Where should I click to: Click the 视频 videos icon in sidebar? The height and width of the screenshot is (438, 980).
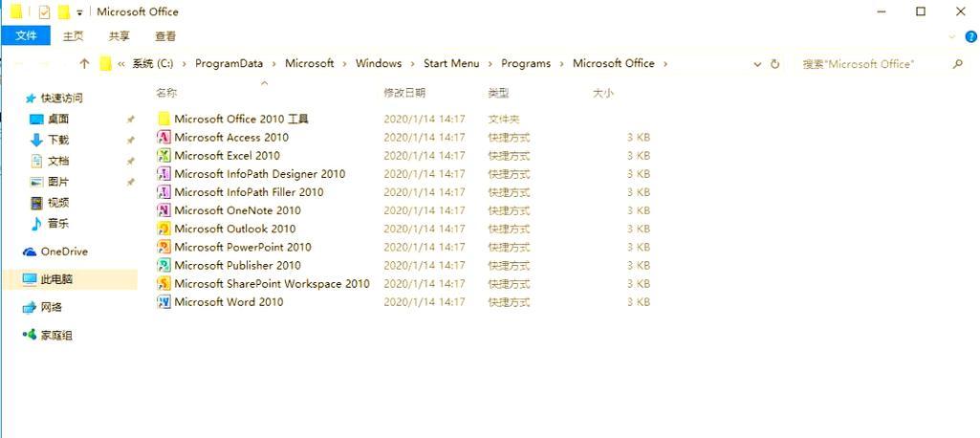(37, 203)
